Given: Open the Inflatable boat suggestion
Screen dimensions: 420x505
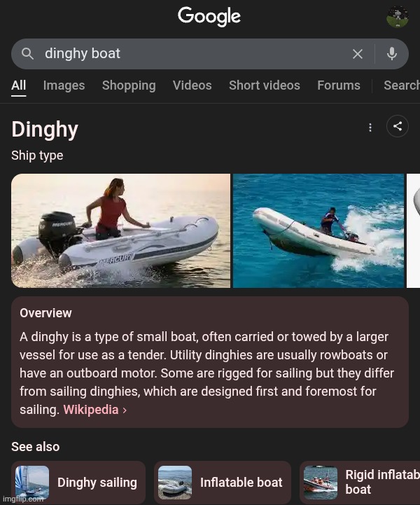Looking at the screenshot, I should click(223, 483).
